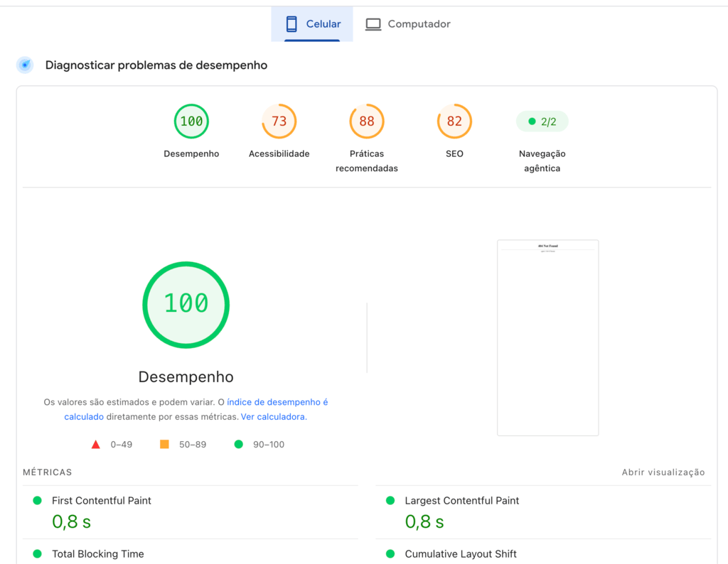Click the phone icon in Celular tab
The width and height of the screenshot is (728, 564).
pyautogui.click(x=291, y=24)
